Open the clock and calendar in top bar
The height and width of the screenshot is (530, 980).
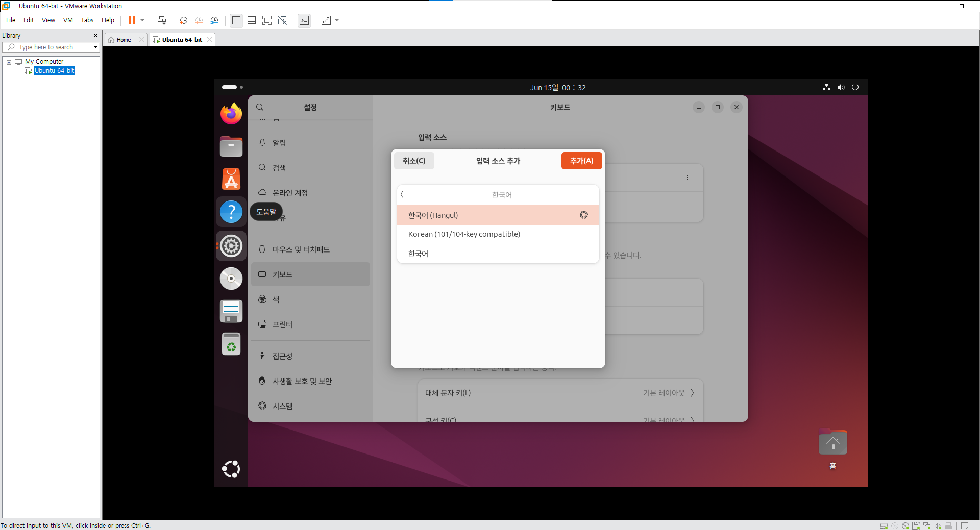tap(558, 87)
